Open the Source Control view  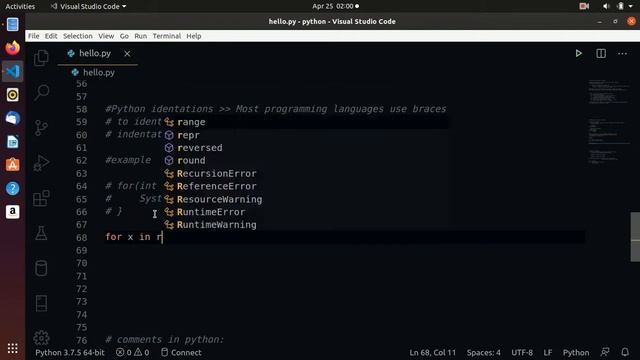pos(41,128)
